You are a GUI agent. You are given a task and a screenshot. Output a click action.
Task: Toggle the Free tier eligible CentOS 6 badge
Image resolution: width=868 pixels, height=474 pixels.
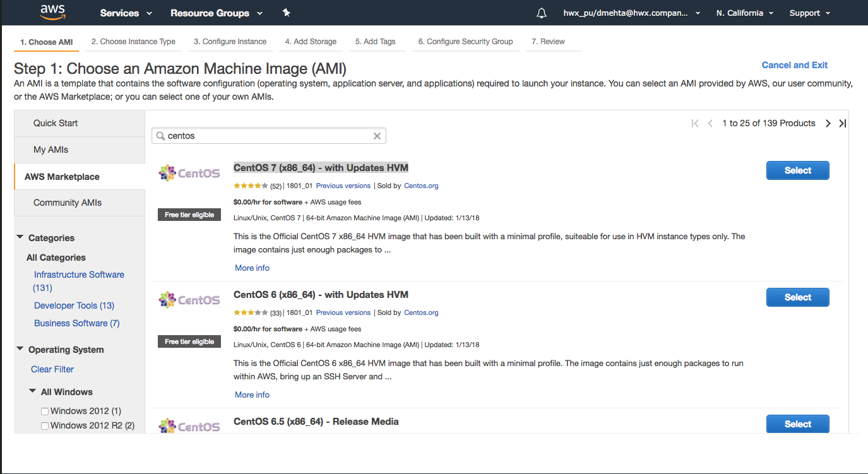[x=189, y=341]
